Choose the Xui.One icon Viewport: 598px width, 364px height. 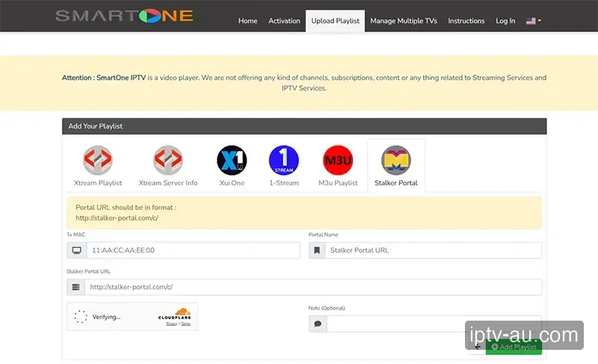[x=232, y=160]
